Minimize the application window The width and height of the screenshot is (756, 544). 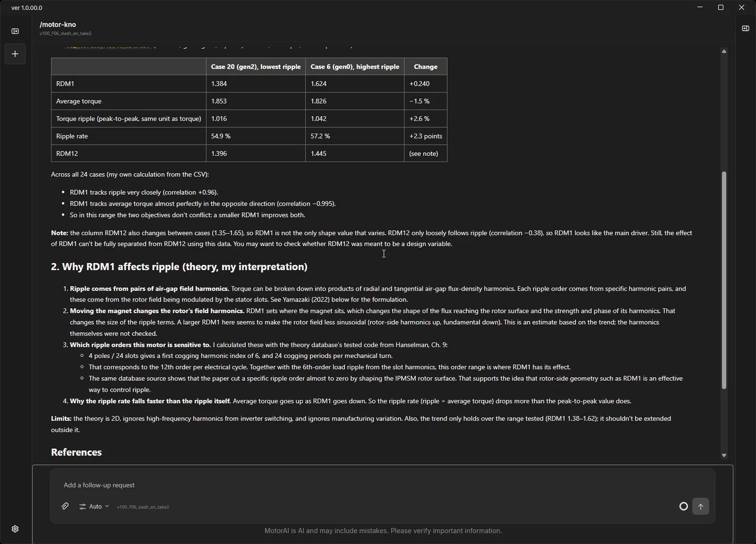tap(700, 7)
